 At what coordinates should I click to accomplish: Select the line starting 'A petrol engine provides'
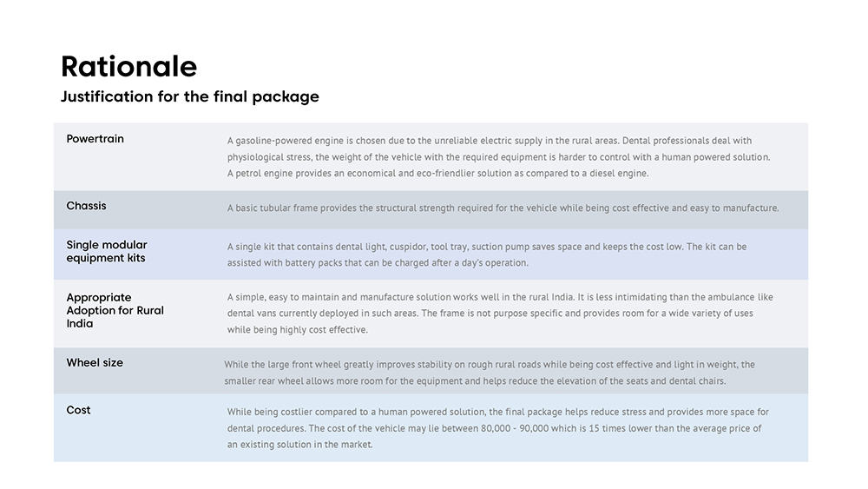tap(437, 174)
